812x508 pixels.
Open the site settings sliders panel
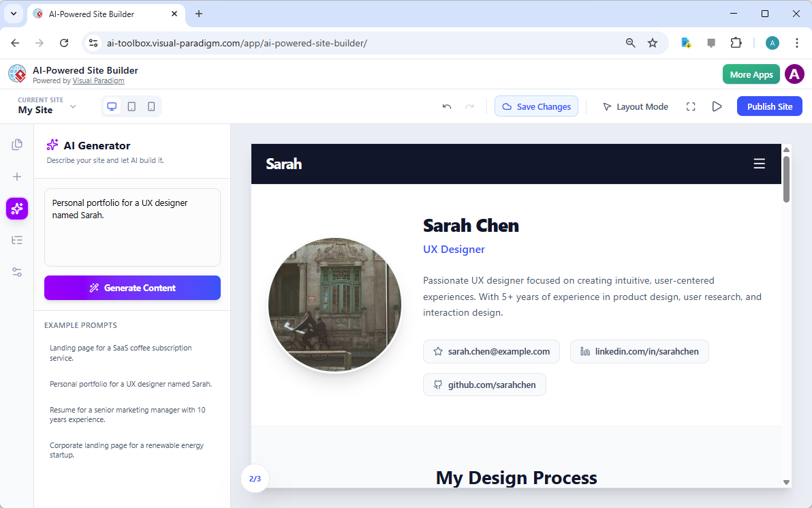(17, 272)
